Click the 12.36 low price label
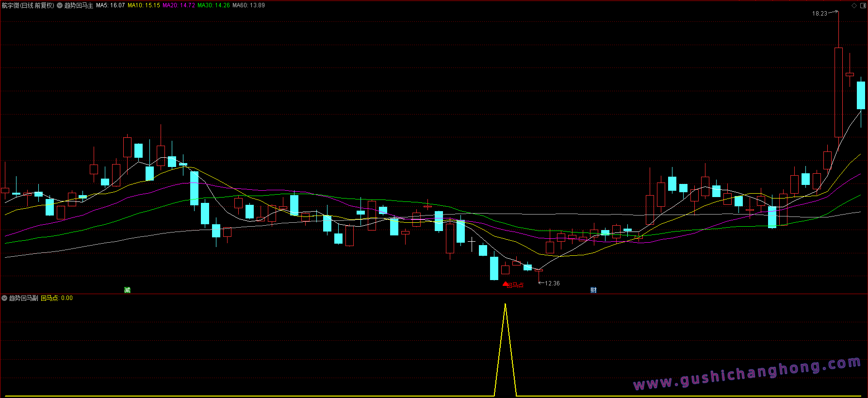 coord(552,283)
